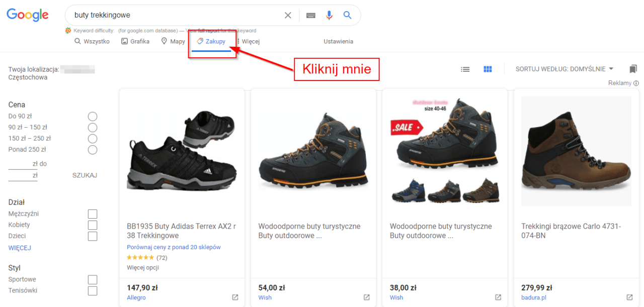The image size is (644, 307).
Task: Switch to grid view icon
Action: click(488, 69)
